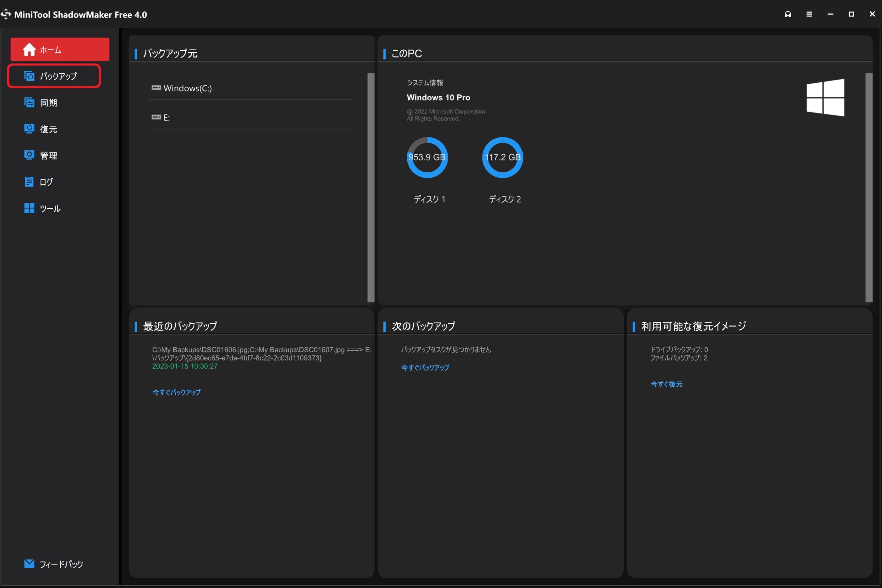Click 今すぐ復元 link
The width and height of the screenshot is (882, 588).
point(666,384)
